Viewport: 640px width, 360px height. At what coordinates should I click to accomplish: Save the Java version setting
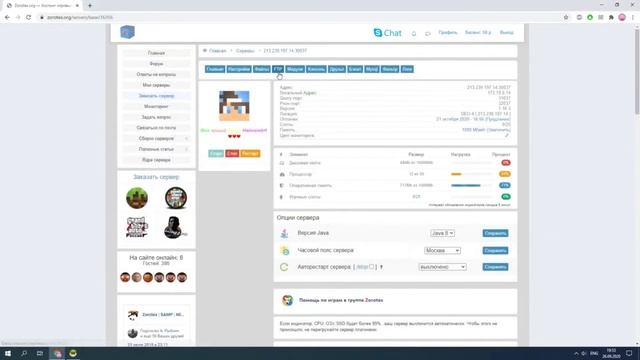click(495, 233)
